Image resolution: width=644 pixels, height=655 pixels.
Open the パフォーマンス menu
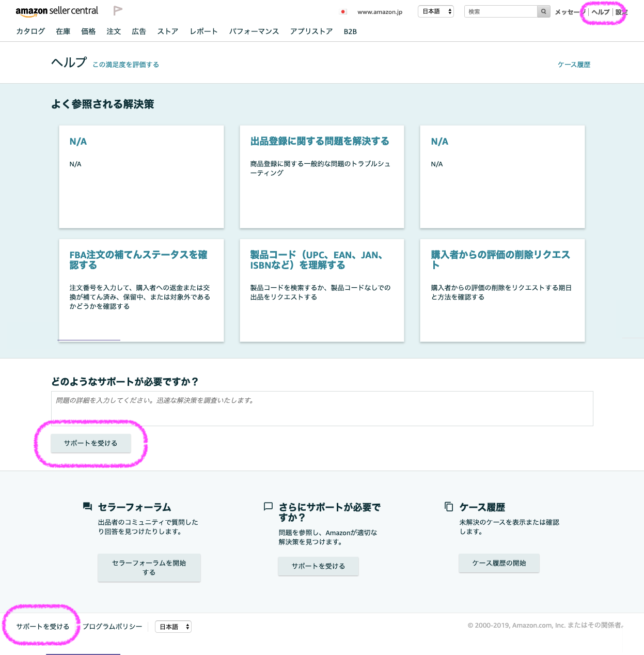click(254, 32)
